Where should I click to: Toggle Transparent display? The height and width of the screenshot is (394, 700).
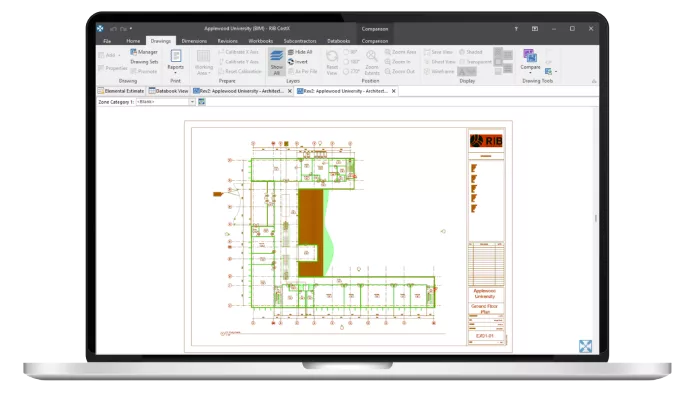tap(475, 62)
